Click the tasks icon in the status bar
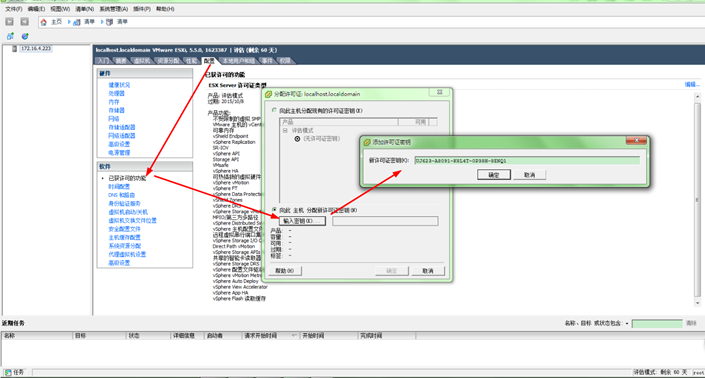The image size is (705, 378). [8, 372]
